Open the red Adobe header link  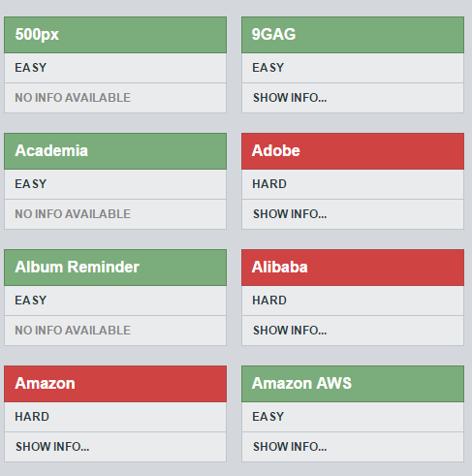click(x=276, y=150)
